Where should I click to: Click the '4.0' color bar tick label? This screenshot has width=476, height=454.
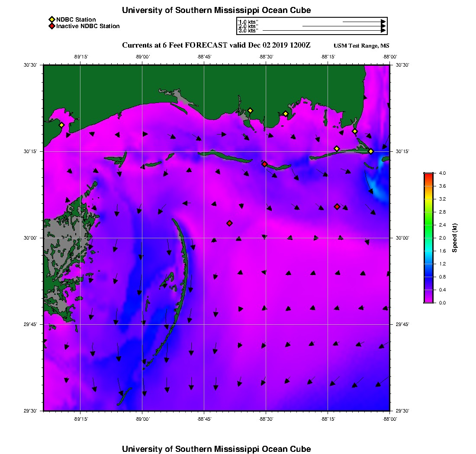(x=442, y=173)
